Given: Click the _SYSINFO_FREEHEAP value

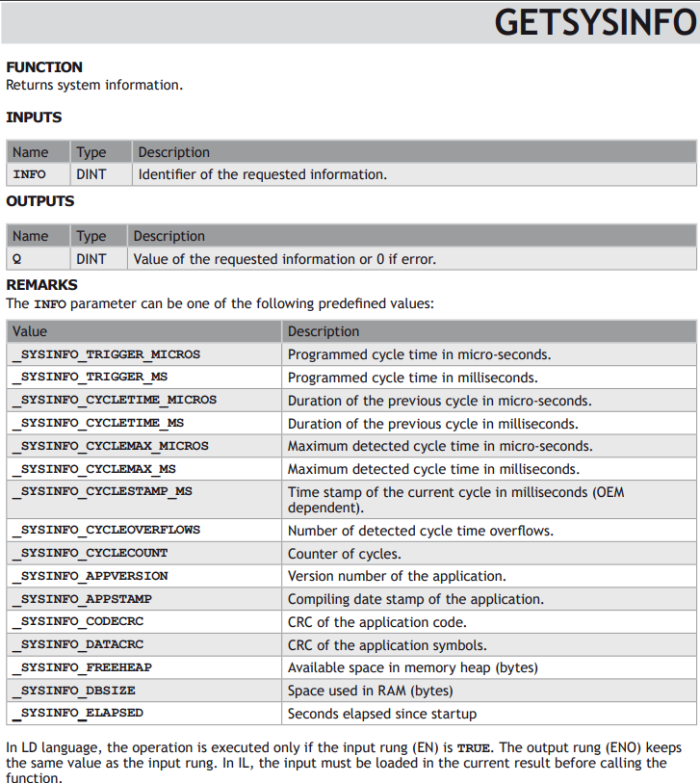Looking at the screenshot, I should (82, 667).
